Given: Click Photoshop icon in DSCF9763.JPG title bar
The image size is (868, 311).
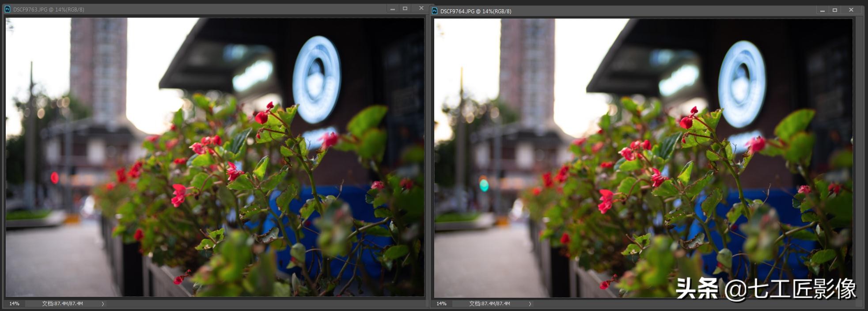Looking at the screenshot, I should [7, 9].
